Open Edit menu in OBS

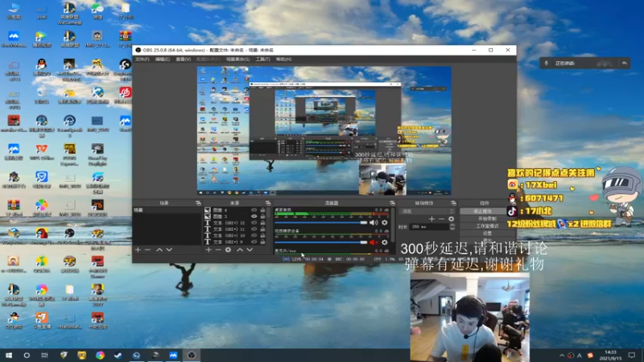(163, 59)
